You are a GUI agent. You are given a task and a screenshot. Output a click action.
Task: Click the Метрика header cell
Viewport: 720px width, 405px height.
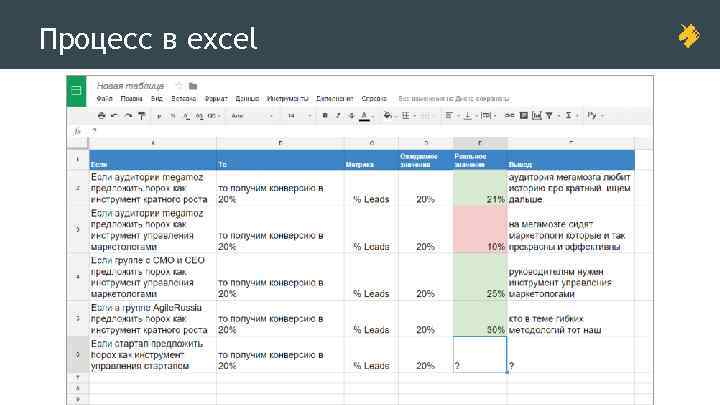(371, 160)
